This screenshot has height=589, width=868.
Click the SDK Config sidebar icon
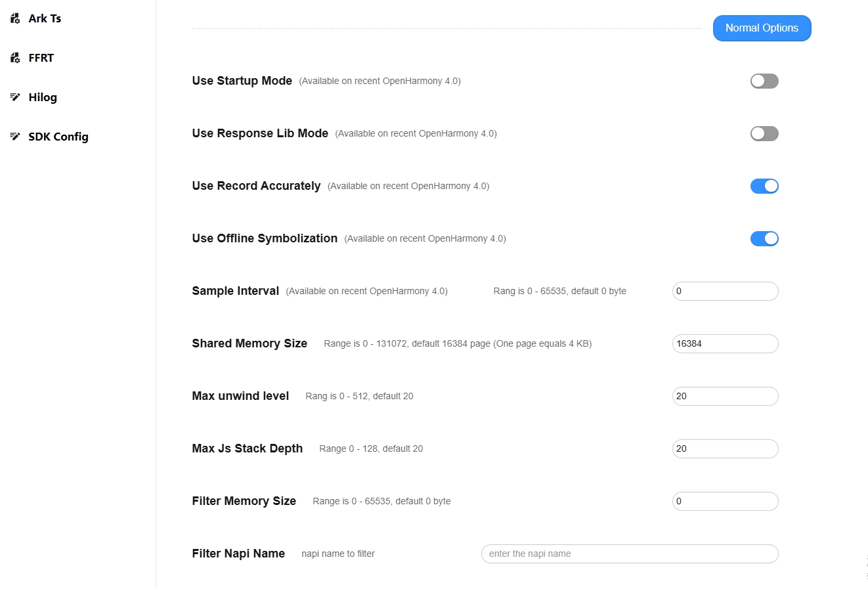(15, 137)
